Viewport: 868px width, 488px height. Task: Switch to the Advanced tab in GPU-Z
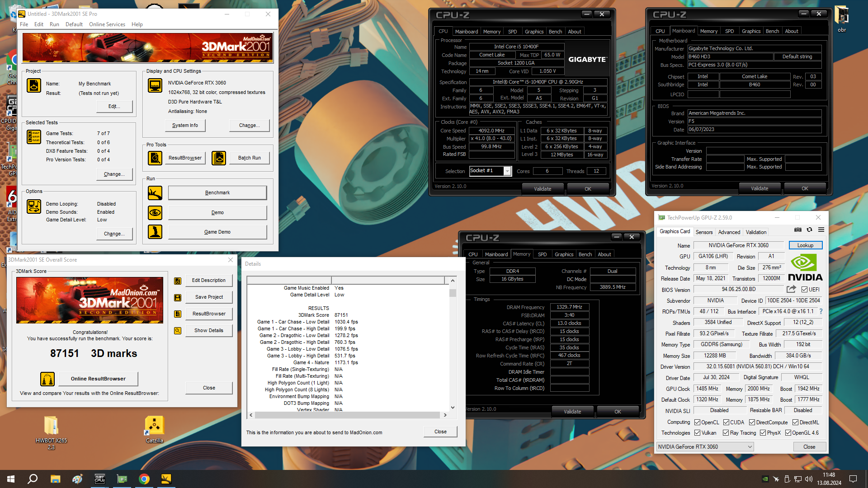point(729,232)
